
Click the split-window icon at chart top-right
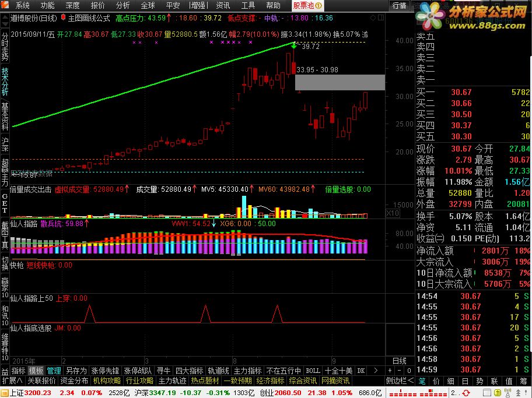click(x=381, y=17)
